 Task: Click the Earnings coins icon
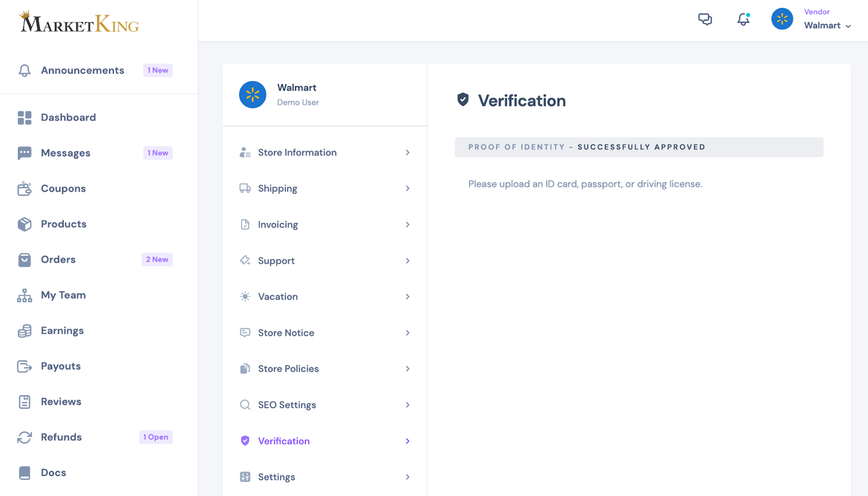pos(24,331)
